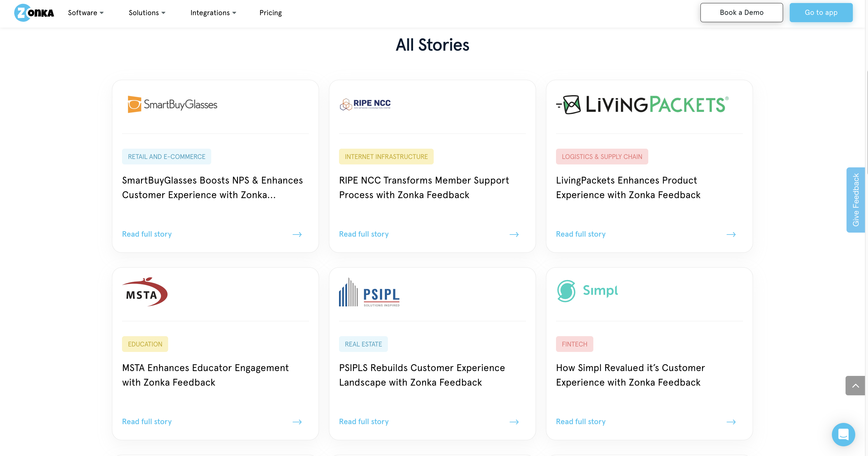Click the Simpl logo

(587, 291)
